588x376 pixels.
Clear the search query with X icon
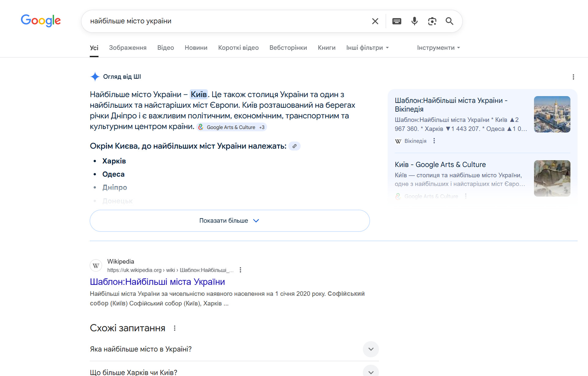pos(375,21)
